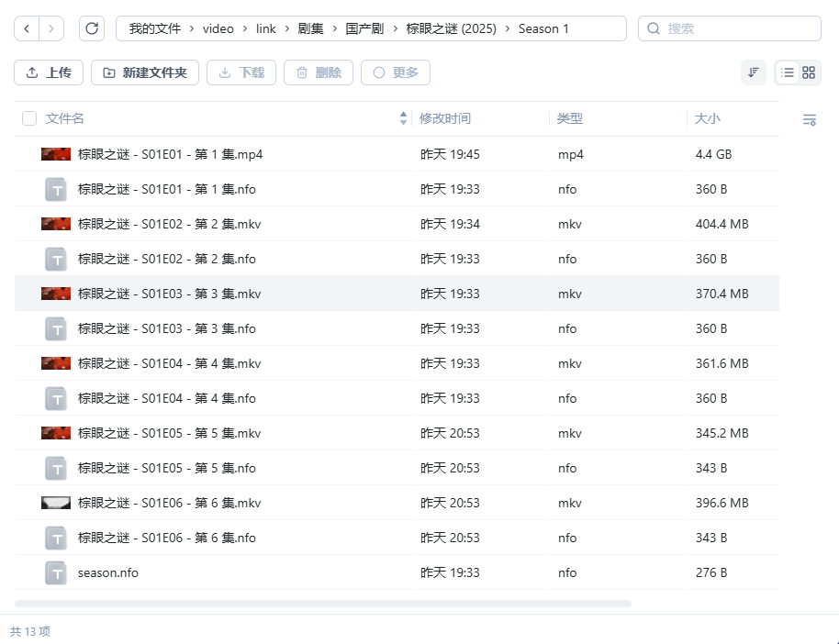Image resolution: width=839 pixels, height=644 pixels.
Task: Open column settings icon on header
Action: (x=809, y=119)
